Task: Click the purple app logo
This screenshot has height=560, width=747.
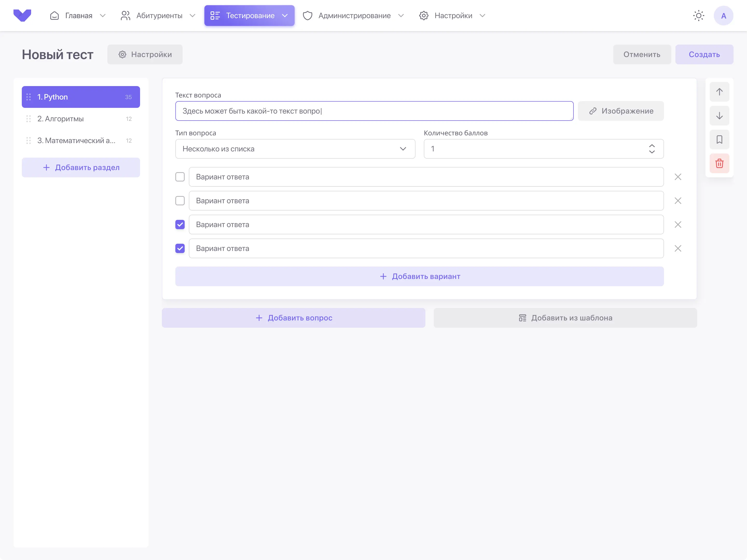Action: (x=22, y=16)
